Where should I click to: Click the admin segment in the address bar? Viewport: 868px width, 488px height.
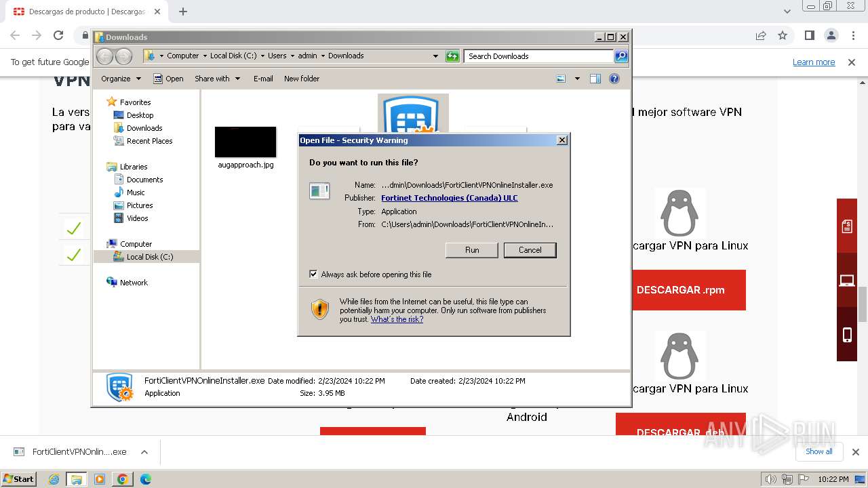point(307,56)
